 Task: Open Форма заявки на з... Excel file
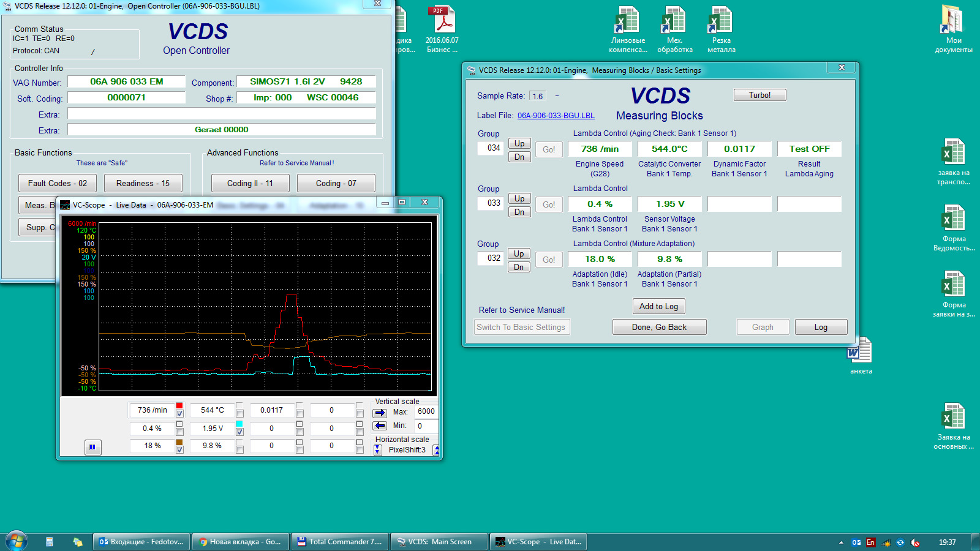[954, 294]
